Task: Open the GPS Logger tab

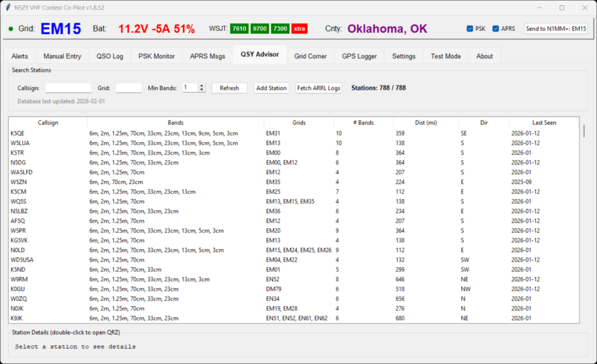Action: coord(359,56)
